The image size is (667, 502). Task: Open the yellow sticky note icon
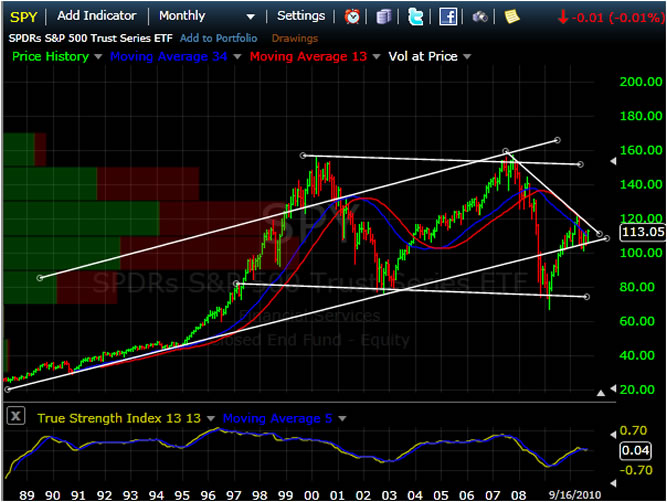tap(511, 16)
